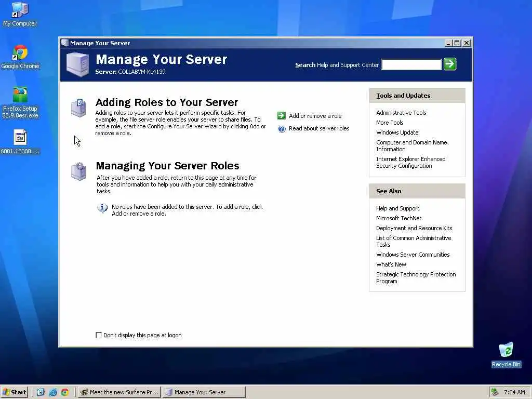The image size is (532, 399).
Task: Click Show Desktop quick launch icon
Action: click(41, 392)
